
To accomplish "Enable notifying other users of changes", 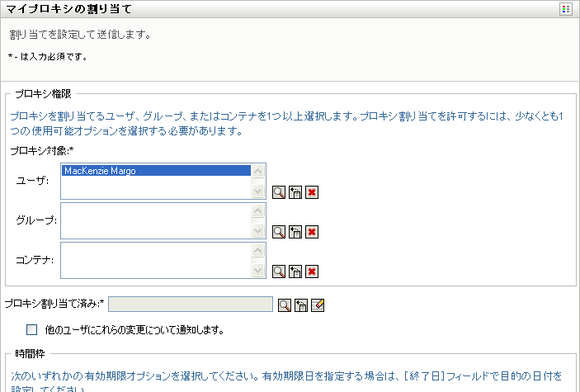I will click(33, 330).
